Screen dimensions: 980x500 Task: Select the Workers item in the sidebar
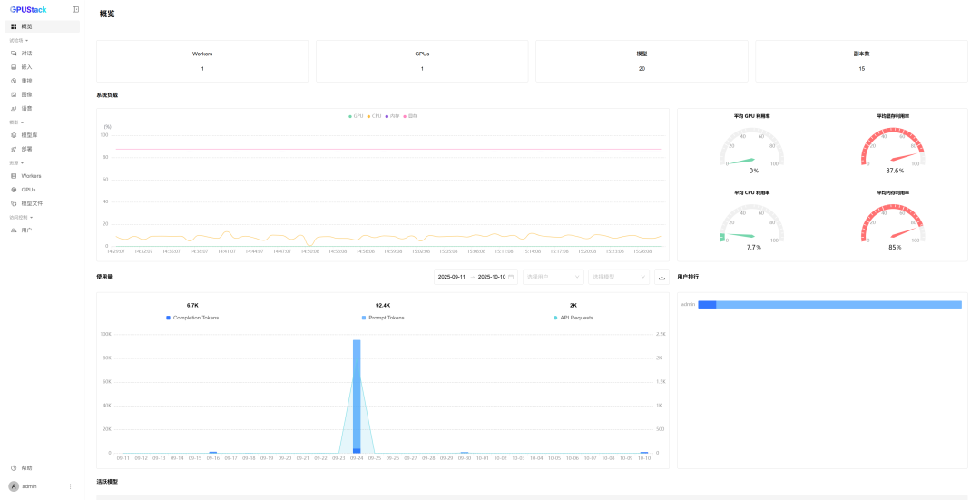tap(31, 176)
